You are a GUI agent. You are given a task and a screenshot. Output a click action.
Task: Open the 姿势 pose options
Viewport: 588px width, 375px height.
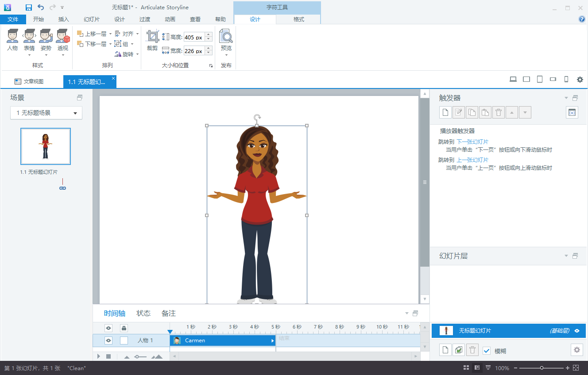tap(46, 42)
